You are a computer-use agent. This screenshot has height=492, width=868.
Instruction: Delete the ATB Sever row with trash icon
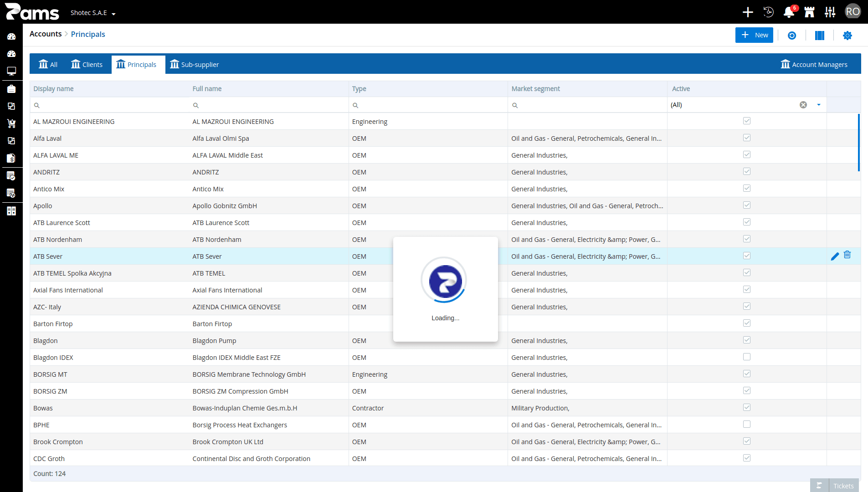coord(847,255)
